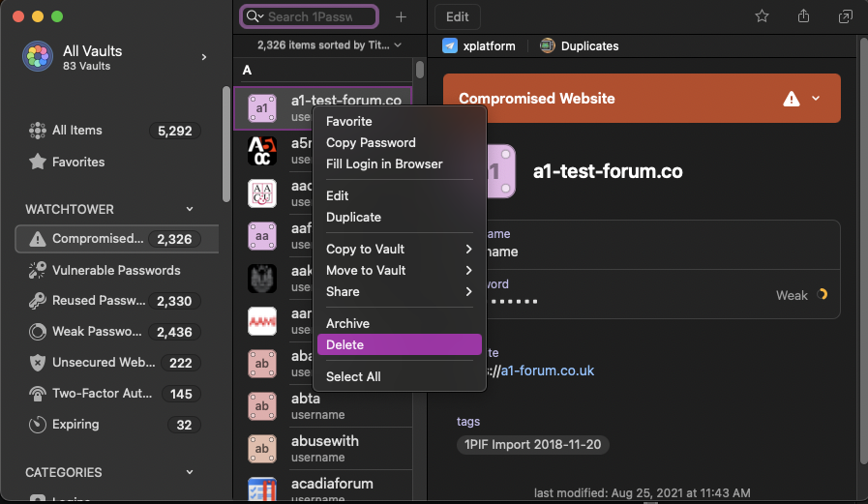Open Vulnerable Passwords in Watchtower sidebar
868x504 pixels.
[x=116, y=270]
